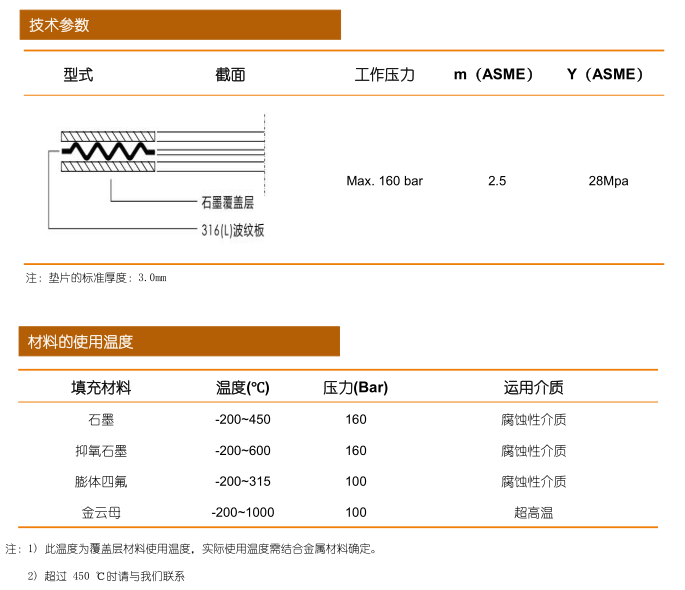Click the wavy corrugated gasket cross-section diagram

108,151
